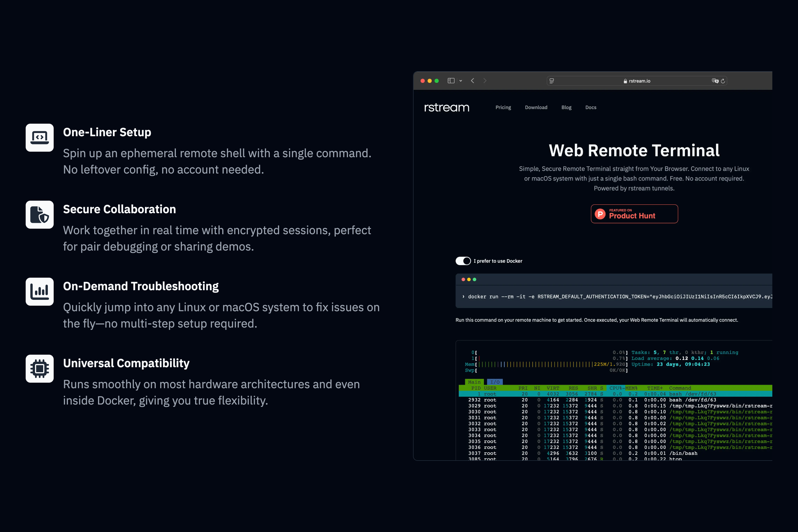Click the Secure Collaboration heading

pos(119,209)
